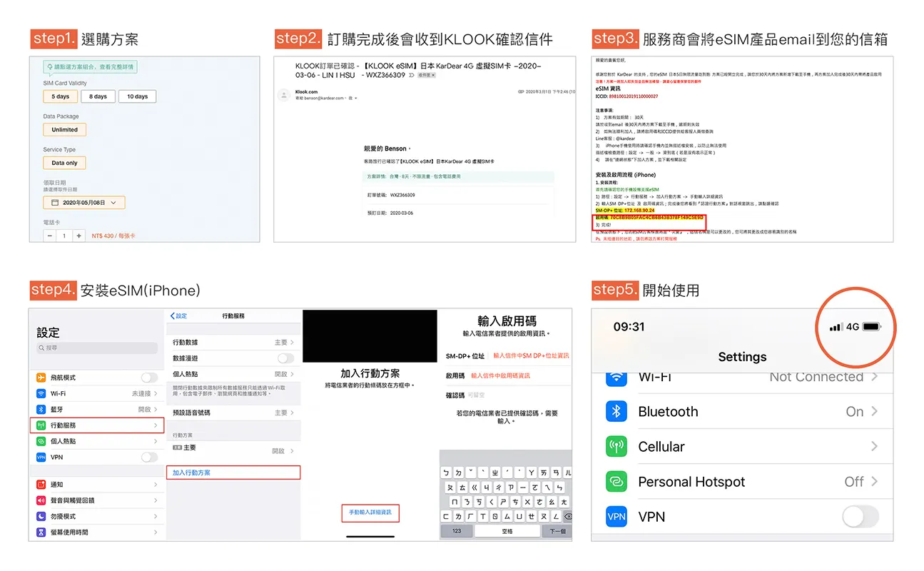Tap the 空格 space key

507,531
